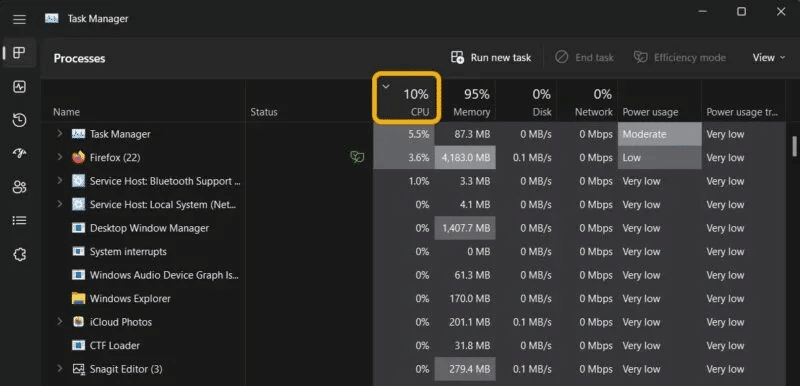Sort by Power usage trend column

click(x=743, y=101)
